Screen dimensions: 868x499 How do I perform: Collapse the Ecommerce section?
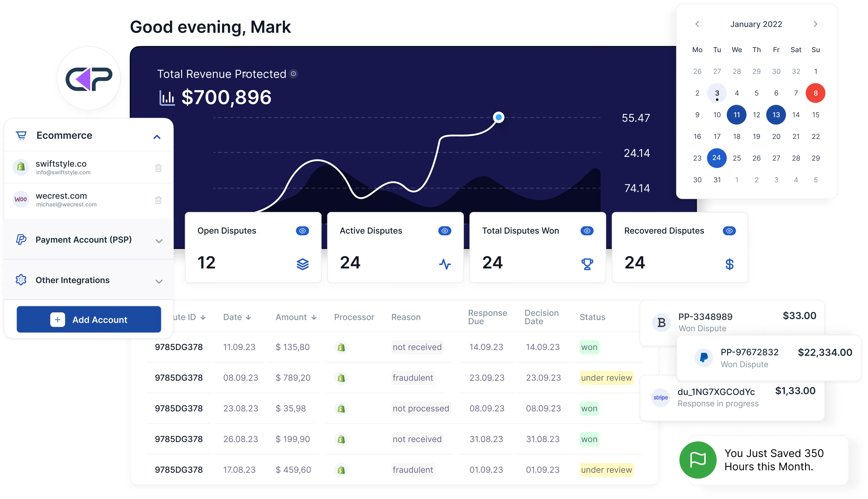point(157,137)
